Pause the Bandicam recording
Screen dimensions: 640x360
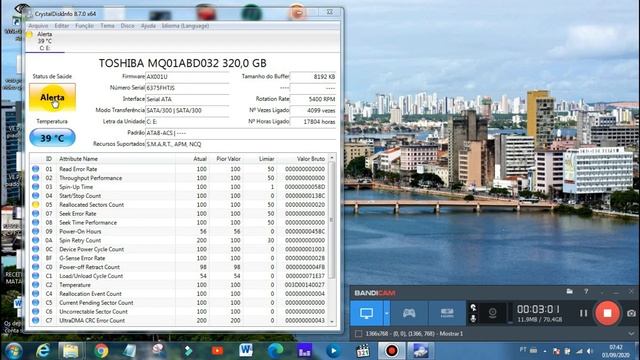pos(584,313)
